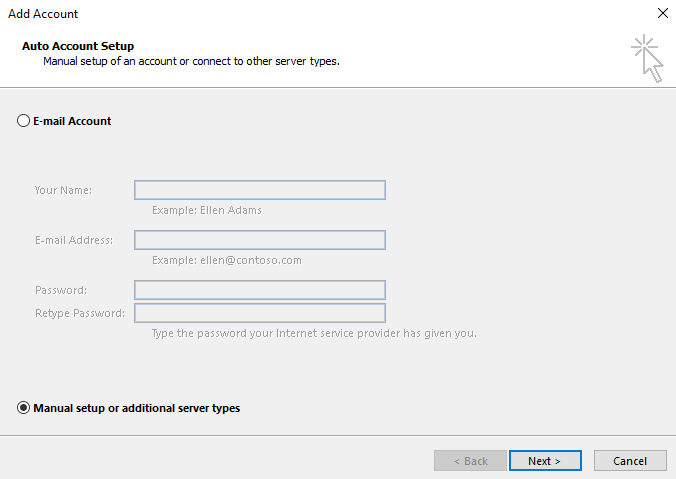This screenshot has height=479, width=676.
Task: Click the Auto Account Setup heading
Action: tap(78, 46)
